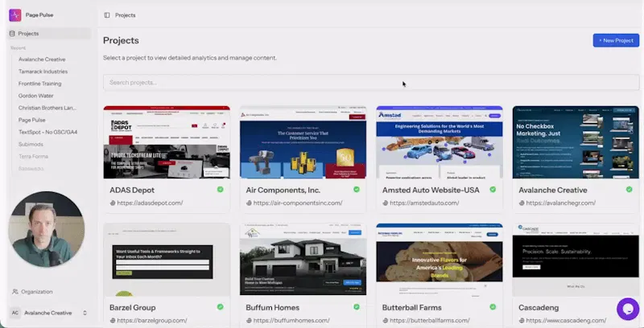Click the Projects breadcrumb in the header
644x328 pixels.
[126, 15]
